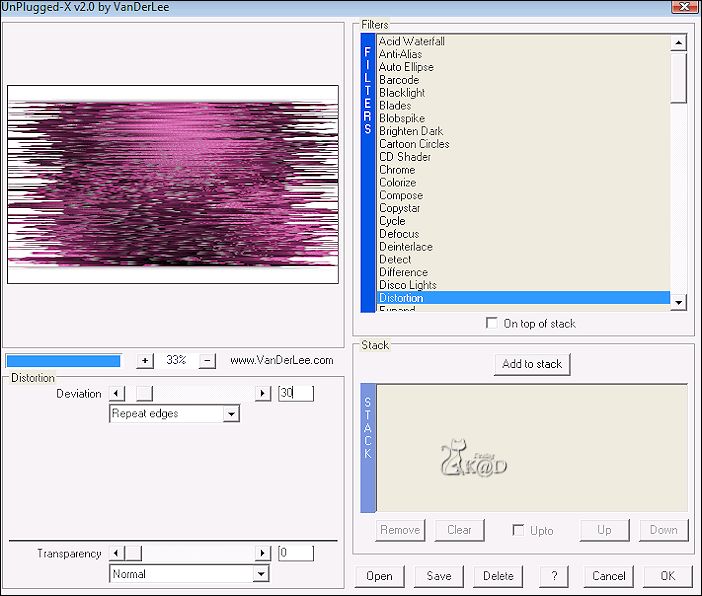Open the Normal blend mode dropdown
Image resolution: width=702 pixels, height=596 pixels.
pyautogui.click(x=261, y=574)
